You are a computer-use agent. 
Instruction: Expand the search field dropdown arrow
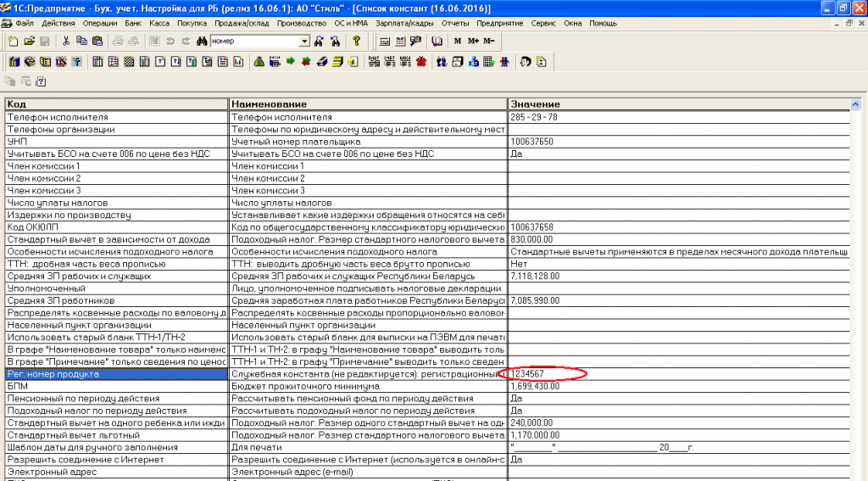click(x=304, y=41)
